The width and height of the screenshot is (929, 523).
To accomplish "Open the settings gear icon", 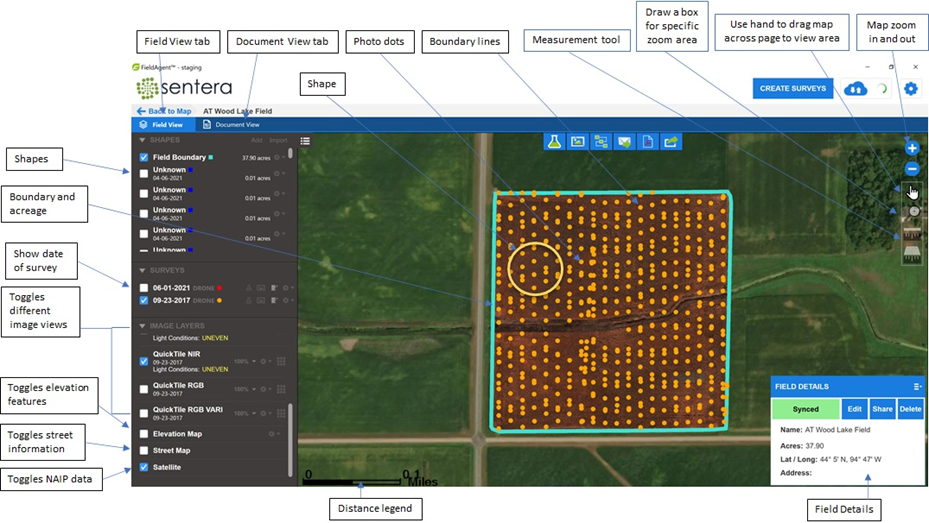I will click(911, 88).
